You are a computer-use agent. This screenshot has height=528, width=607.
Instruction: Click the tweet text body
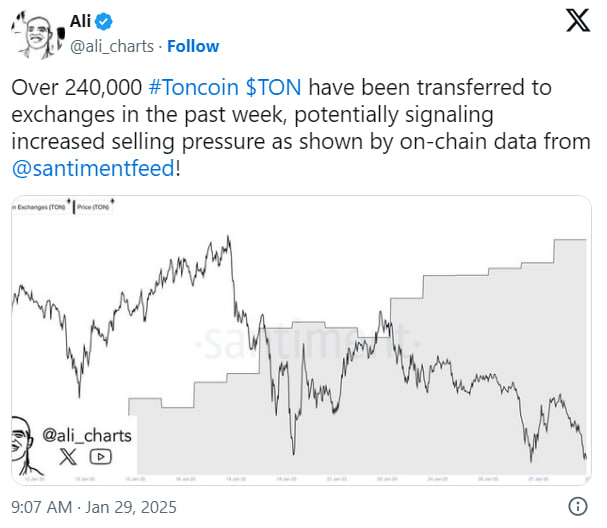(300, 128)
